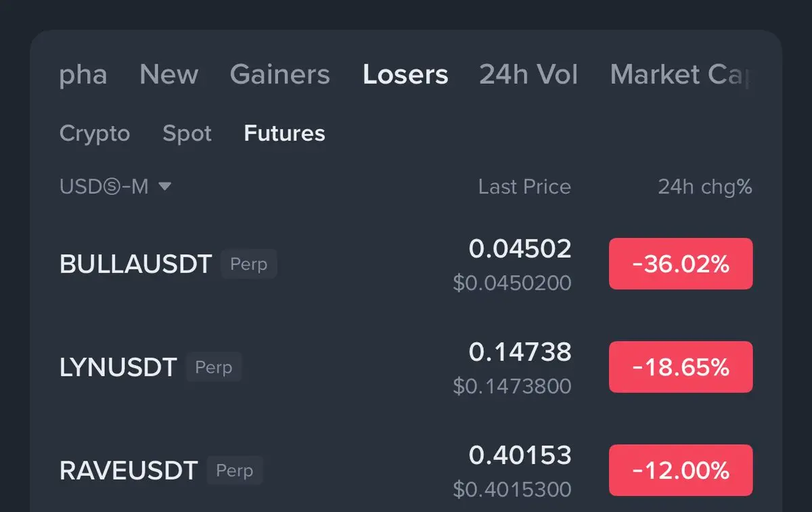Switch to the Spot sub-tab
Viewport: 812px width, 512px height.
[x=187, y=133]
